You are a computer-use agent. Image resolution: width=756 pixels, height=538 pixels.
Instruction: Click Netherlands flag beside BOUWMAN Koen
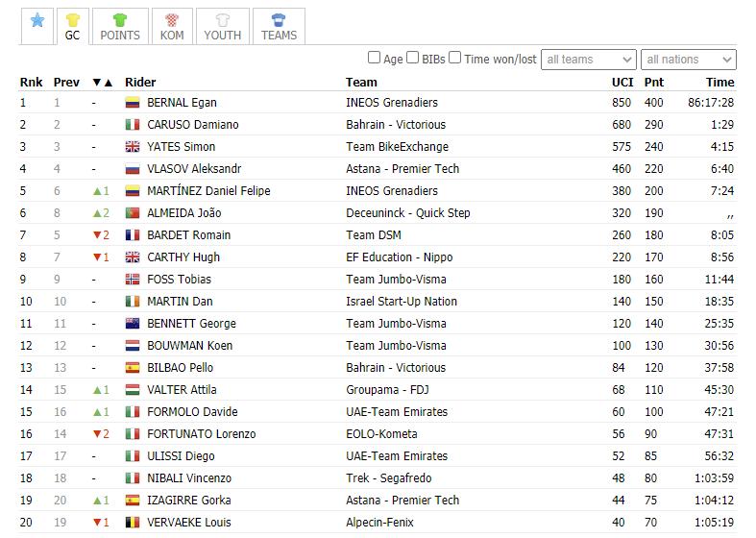point(133,346)
